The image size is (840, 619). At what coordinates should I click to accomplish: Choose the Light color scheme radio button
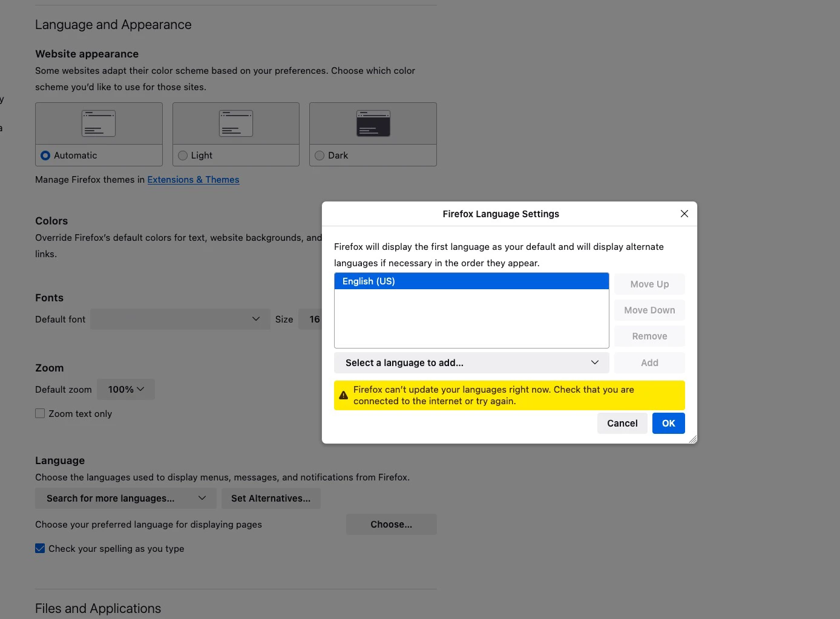[x=183, y=156]
